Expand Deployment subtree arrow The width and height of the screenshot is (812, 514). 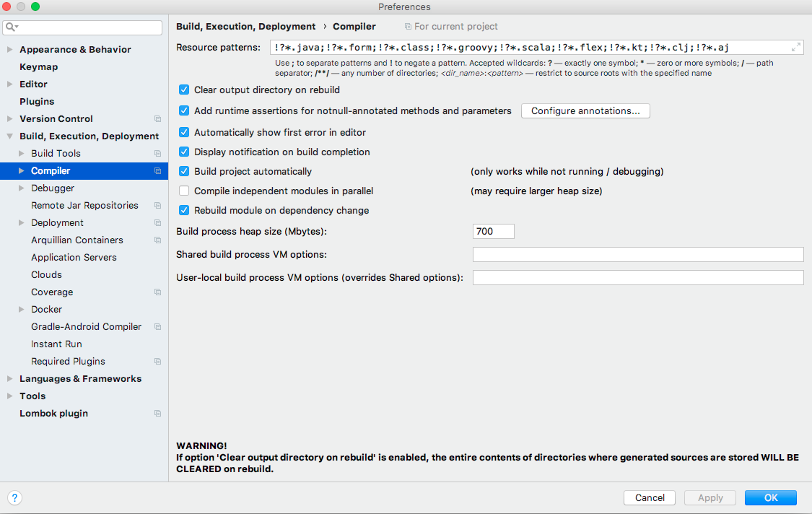(21, 223)
